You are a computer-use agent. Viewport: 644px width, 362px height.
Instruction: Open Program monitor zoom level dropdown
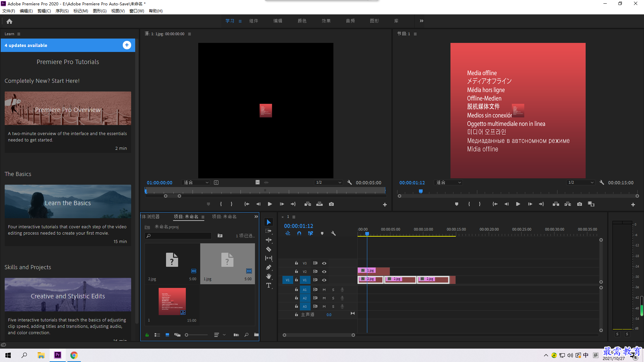tap(448, 183)
